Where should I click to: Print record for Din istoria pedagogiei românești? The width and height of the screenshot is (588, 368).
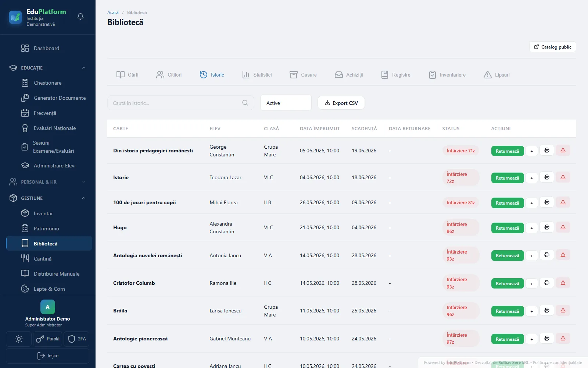pyautogui.click(x=547, y=150)
